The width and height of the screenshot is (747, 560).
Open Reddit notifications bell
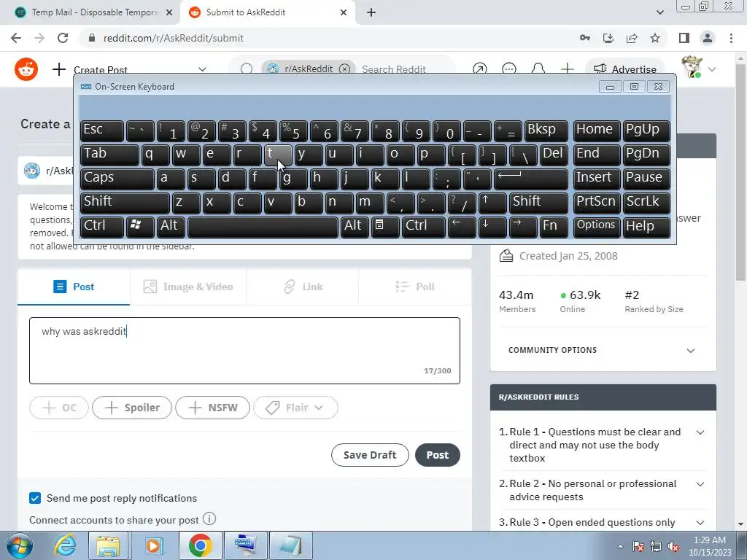[x=538, y=69]
